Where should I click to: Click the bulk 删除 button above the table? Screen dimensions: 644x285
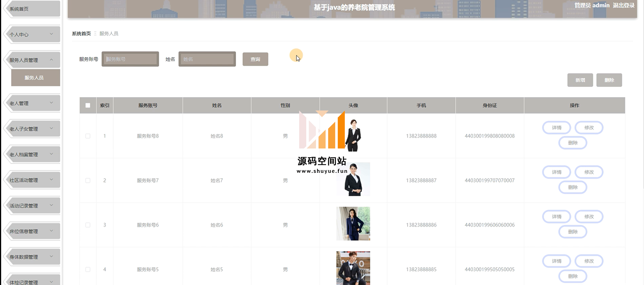(609, 80)
